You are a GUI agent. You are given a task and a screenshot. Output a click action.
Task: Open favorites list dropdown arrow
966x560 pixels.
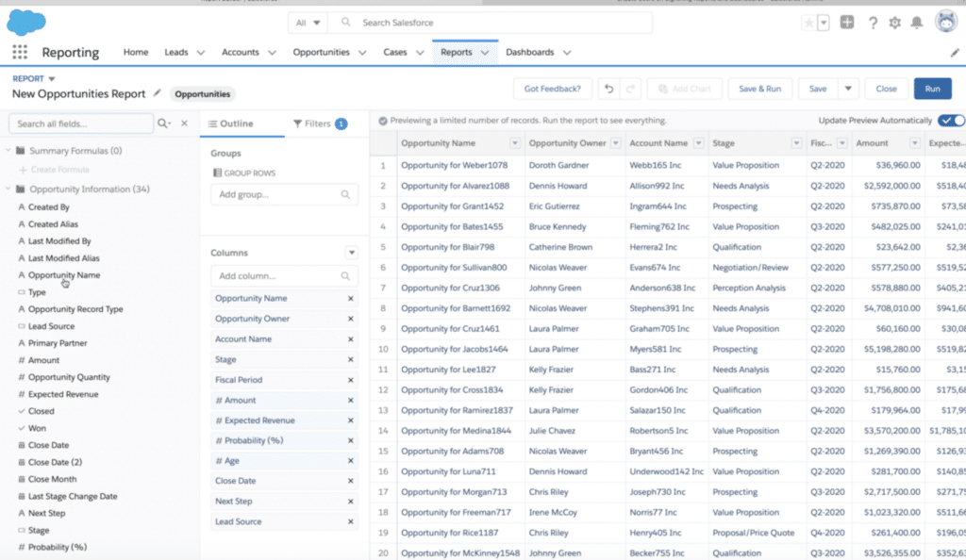[823, 23]
